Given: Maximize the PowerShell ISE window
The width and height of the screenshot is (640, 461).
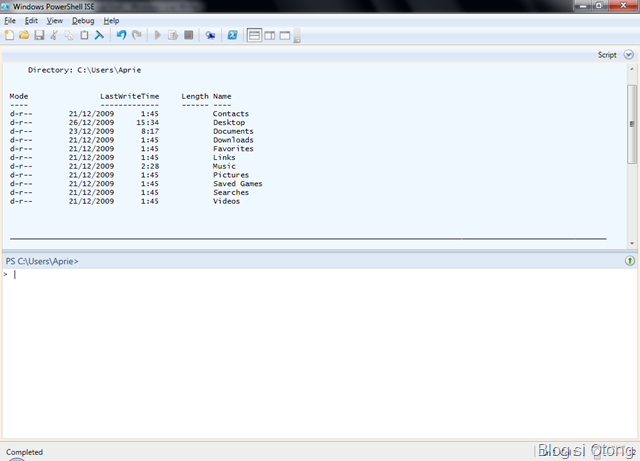Looking at the screenshot, I should [599, 6].
